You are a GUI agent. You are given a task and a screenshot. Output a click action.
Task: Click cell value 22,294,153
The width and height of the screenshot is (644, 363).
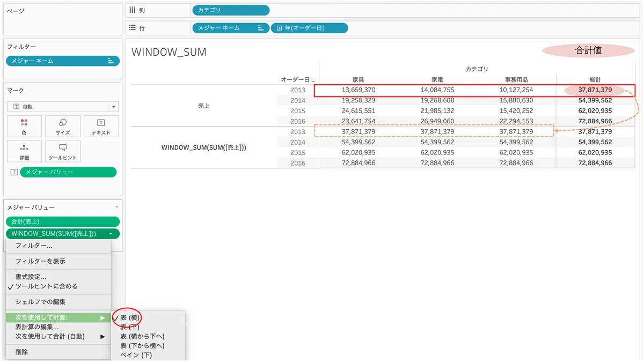pyautogui.click(x=516, y=121)
